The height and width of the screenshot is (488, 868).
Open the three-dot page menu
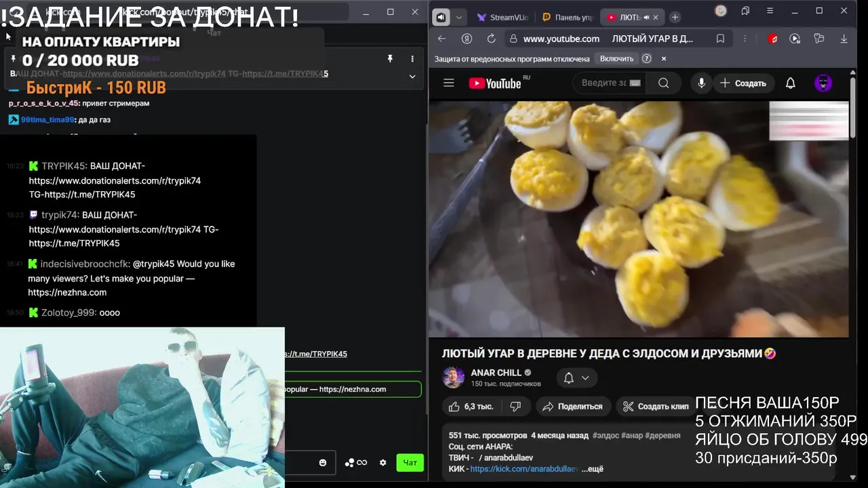(745, 39)
